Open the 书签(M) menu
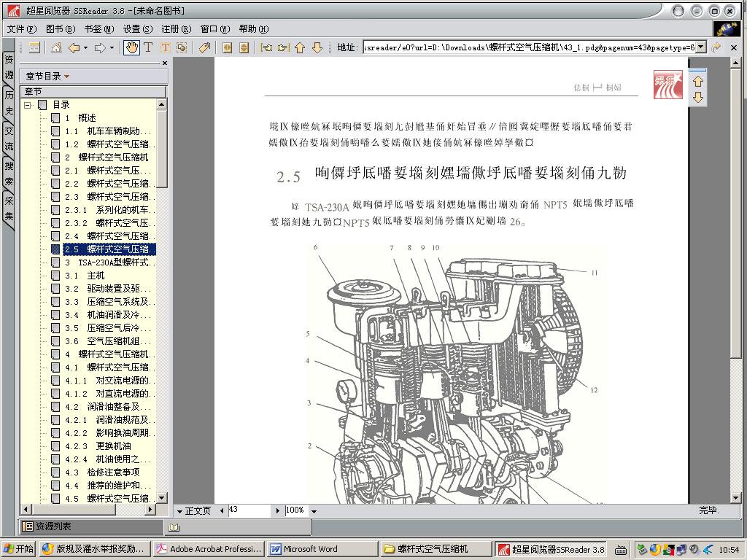 [x=99, y=29]
